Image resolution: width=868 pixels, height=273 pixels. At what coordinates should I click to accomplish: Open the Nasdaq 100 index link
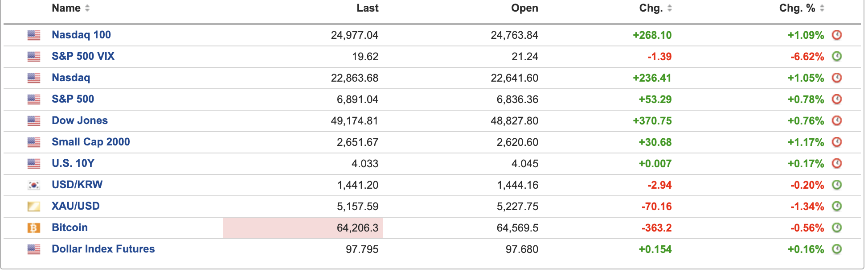tap(81, 35)
